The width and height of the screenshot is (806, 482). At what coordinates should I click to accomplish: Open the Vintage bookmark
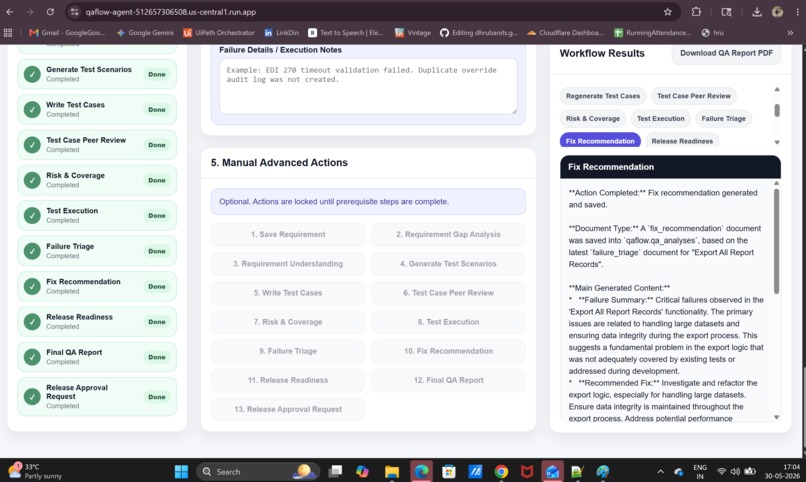(x=413, y=33)
